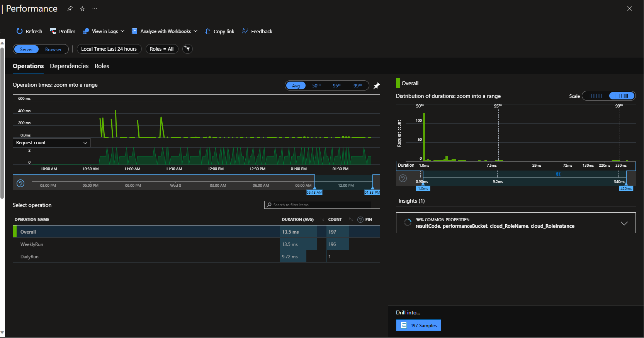Switch to the Roles tab
The image size is (644, 338).
click(x=102, y=66)
